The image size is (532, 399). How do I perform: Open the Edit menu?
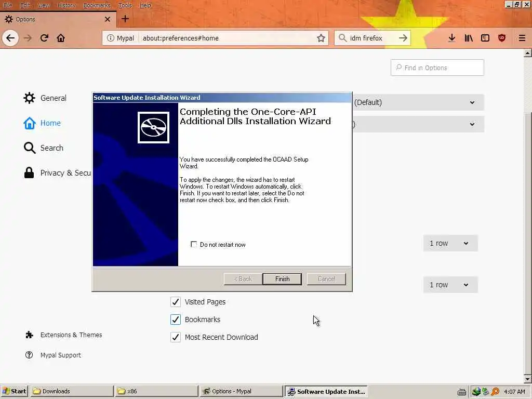[25, 5]
